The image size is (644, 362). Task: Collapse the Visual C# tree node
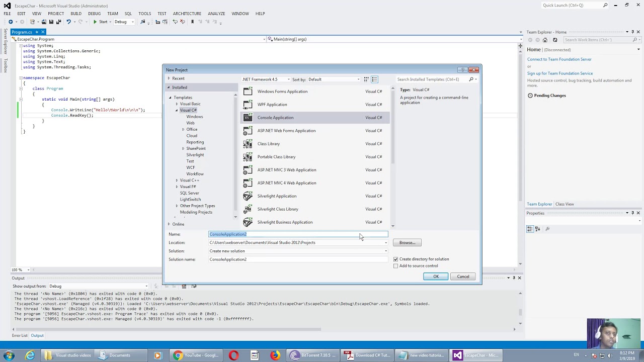pos(177,110)
